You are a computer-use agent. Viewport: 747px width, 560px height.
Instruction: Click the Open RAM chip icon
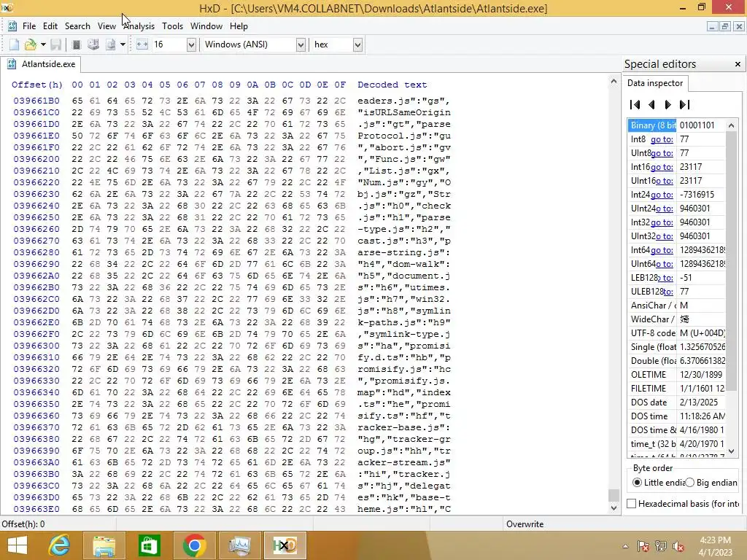pyautogui.click(x=76, y=44)
